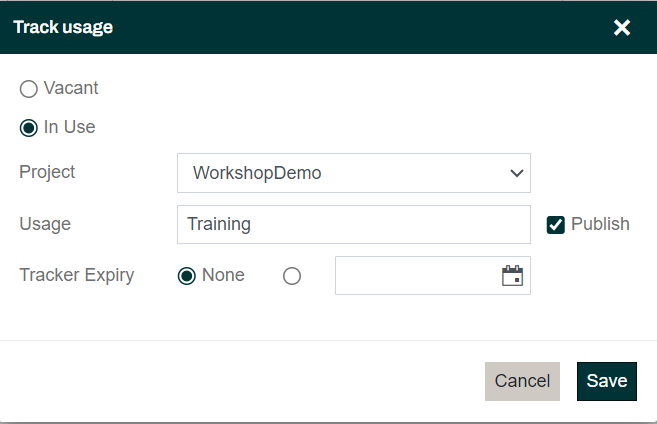Close the Track usage dialog
The width and height of the screenshot is (657, 424).
622,27
